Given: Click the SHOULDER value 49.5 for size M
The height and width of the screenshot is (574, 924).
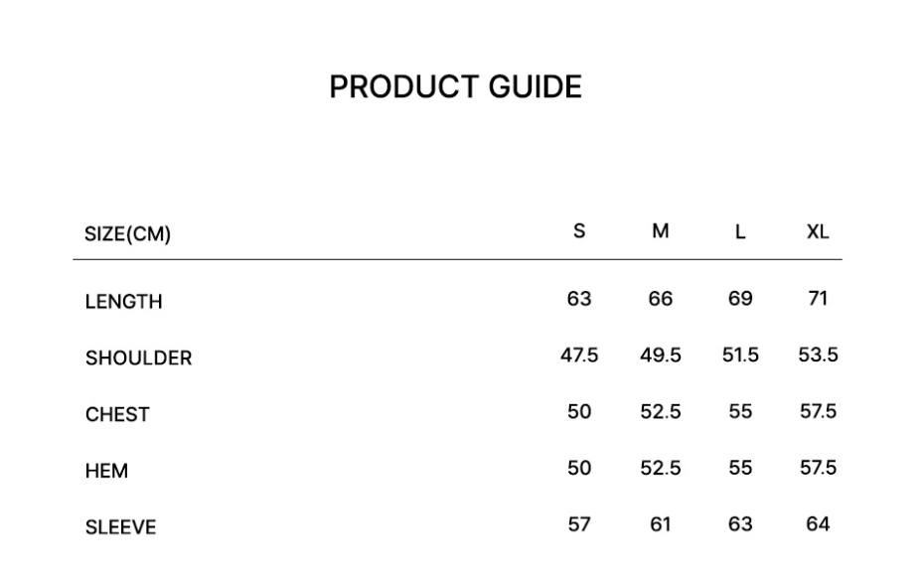Looking at the screenshot, I should 661,355.
